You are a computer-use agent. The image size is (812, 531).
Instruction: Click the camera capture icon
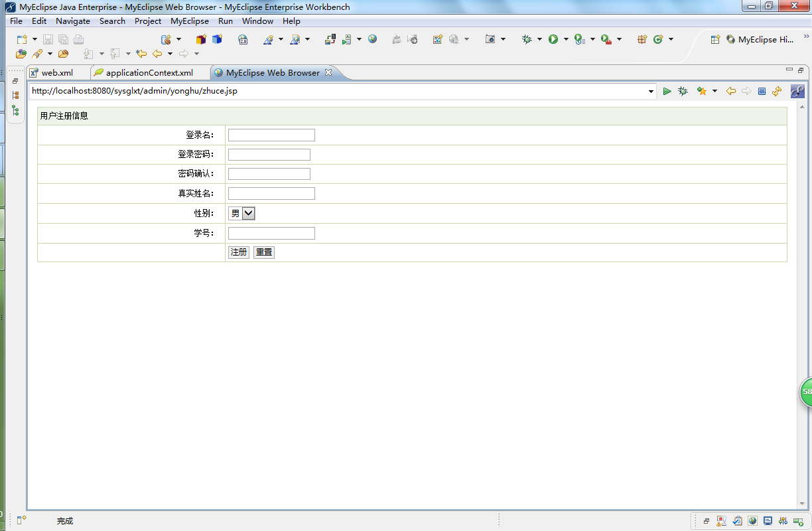490,40
